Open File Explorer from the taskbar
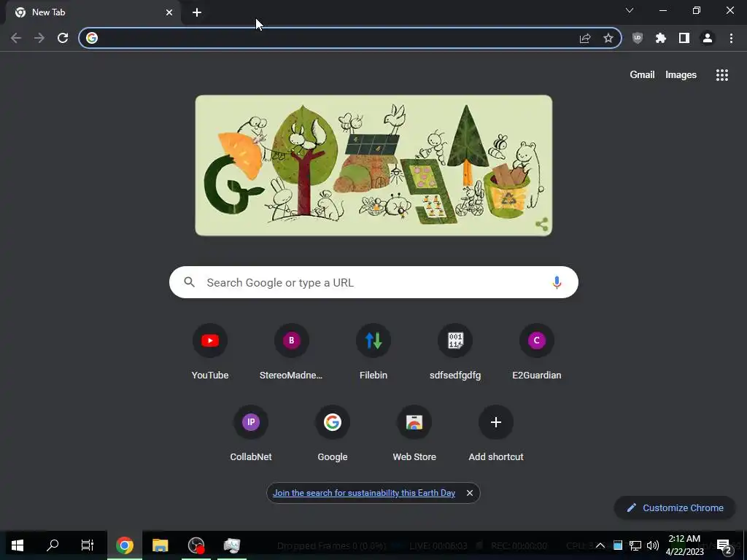The height and width of the screenshot is (560, 747). coord(160,545)
